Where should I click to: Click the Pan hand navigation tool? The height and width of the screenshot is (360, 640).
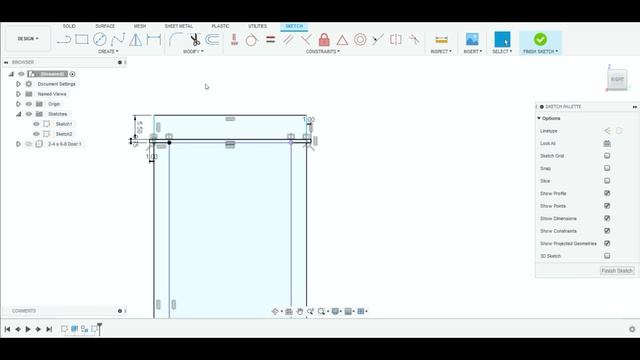pyautogui.click(x=300, y=311)
